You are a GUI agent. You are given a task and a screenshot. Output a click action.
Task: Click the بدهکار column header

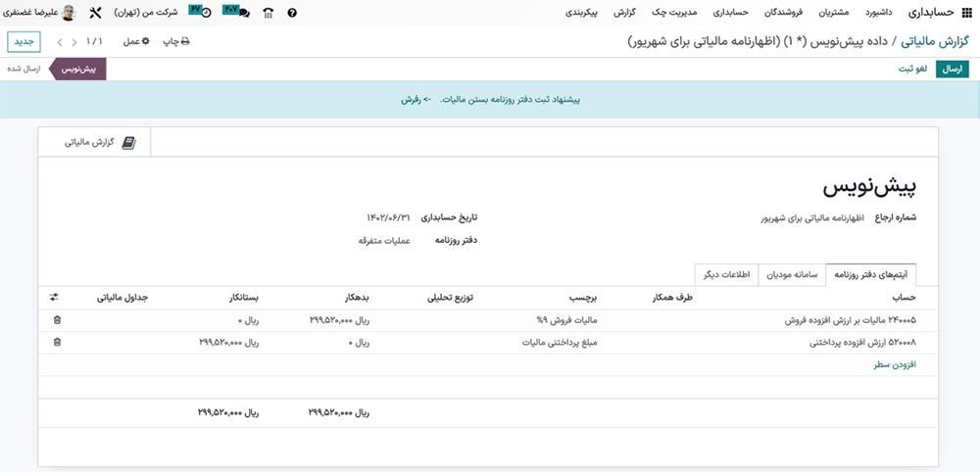tap(357, 298)
